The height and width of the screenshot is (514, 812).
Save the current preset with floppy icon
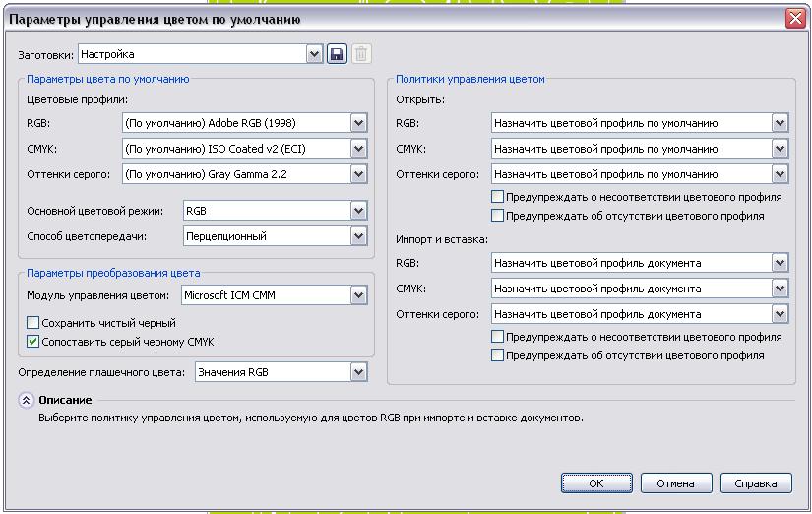coord(337,54)
